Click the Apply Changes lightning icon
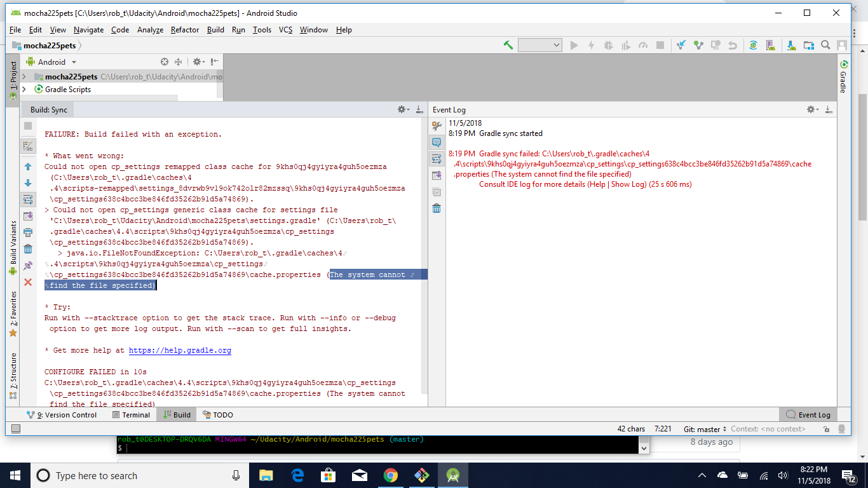Image resolution: width=868 pixels, height=488 pixels. point(591,45)
